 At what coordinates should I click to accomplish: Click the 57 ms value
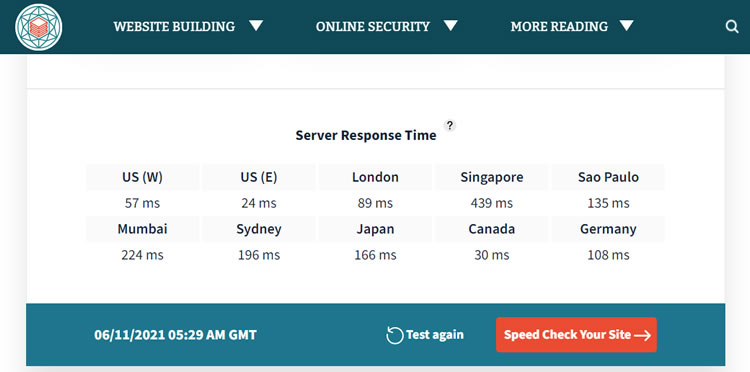[x=143, y=203]
